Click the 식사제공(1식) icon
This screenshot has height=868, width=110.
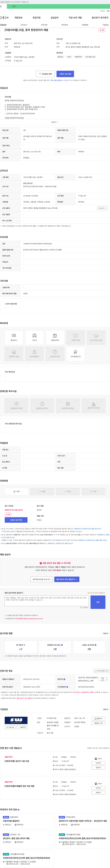click(75, 354)
